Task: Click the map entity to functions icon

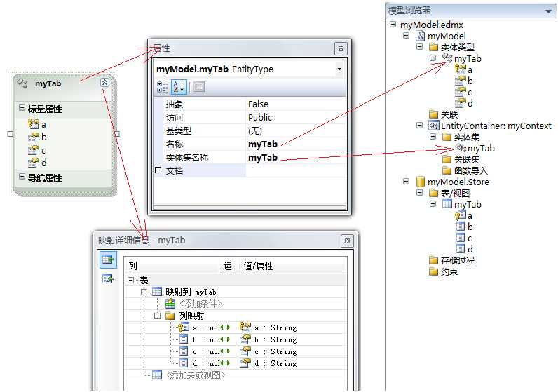Action: (108, 279)
